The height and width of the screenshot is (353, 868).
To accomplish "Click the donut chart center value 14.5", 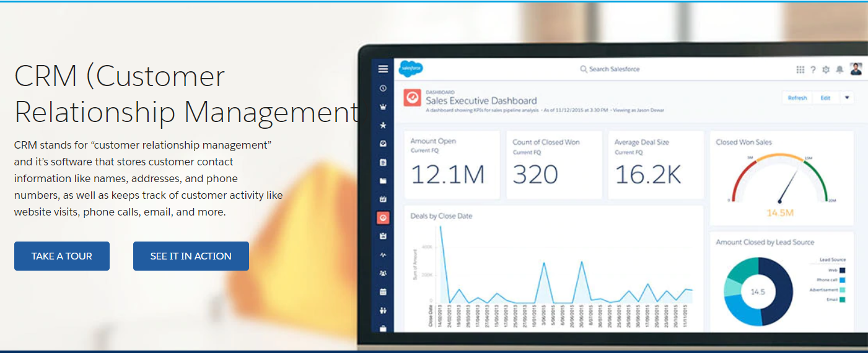I will click(758, 292).
